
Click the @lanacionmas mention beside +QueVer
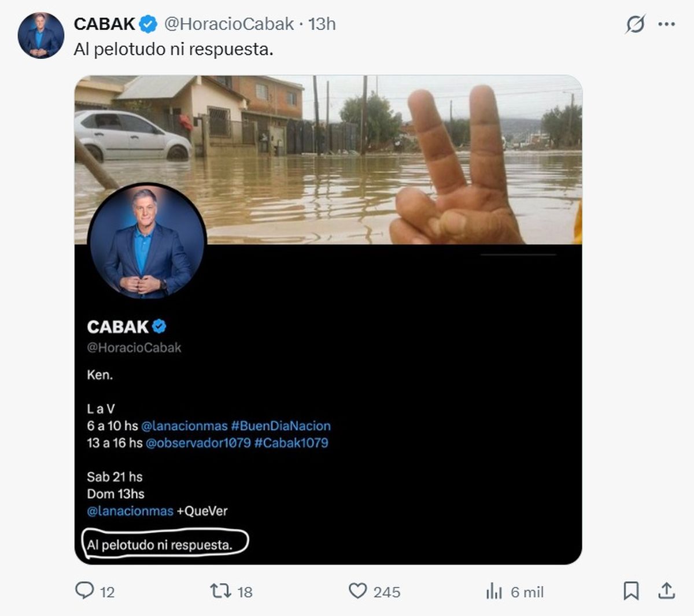click(130, 511)
